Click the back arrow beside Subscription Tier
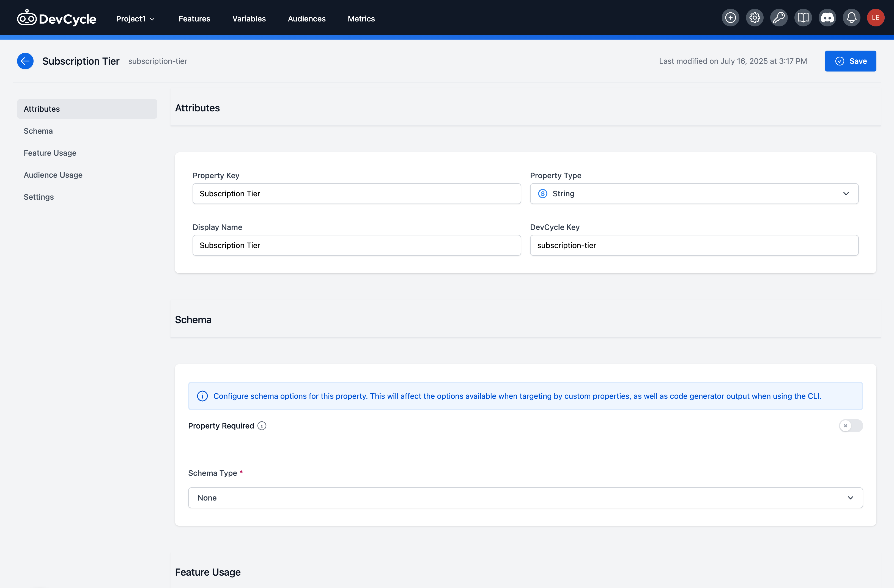 (25, 61)
